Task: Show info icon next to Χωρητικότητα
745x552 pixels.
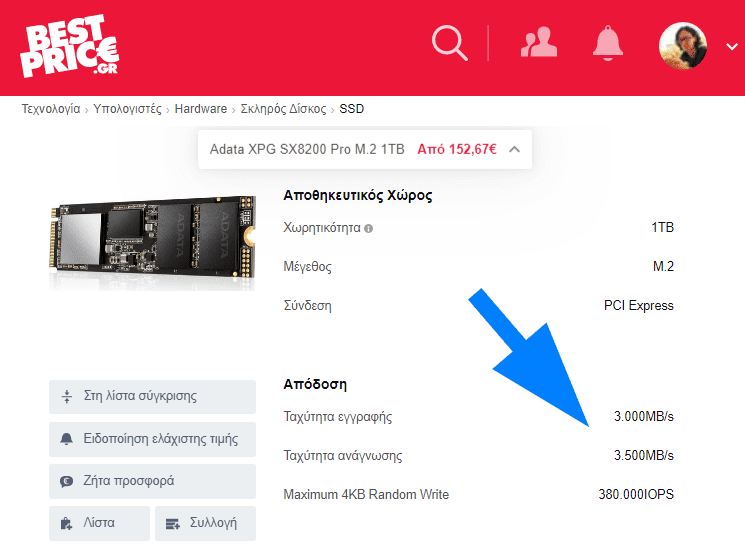Action: pos(368,228)
